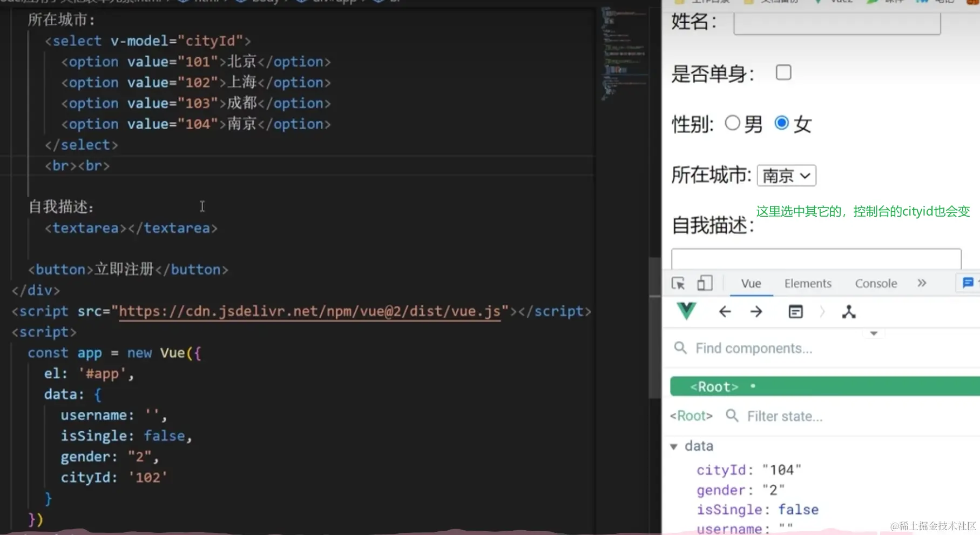Screen dimensions: 980x535
Task: Switch to the Elements tab
Action: [808, 283]
